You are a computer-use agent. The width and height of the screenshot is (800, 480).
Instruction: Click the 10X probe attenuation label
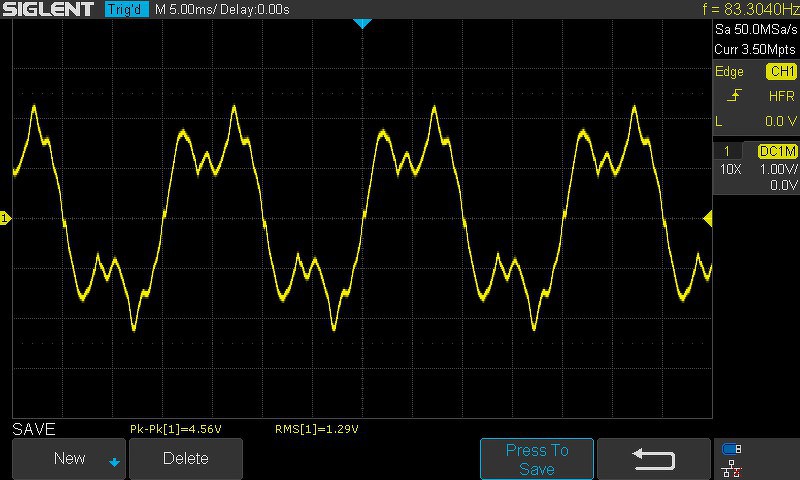tap(730, 169)
